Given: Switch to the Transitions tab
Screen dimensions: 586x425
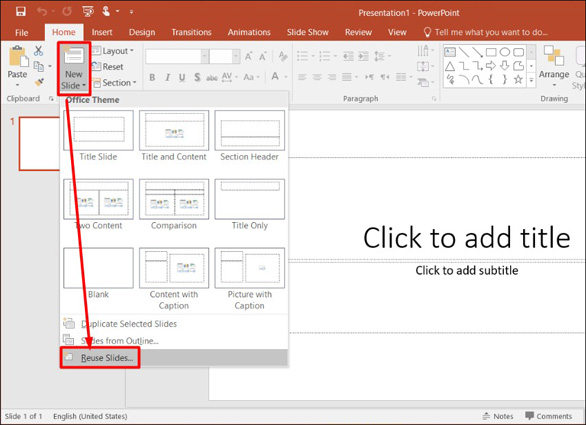Looking at the screenshot, I should pyautogui.click(x=191, y=33).
